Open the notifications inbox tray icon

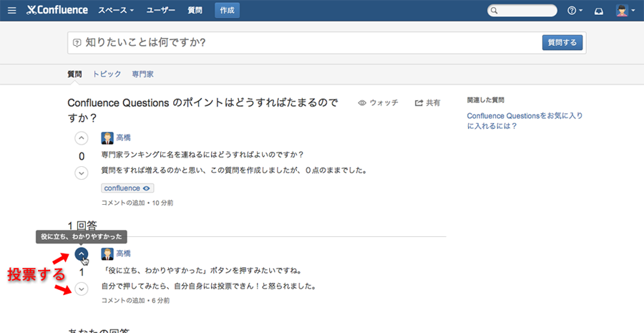599,11
